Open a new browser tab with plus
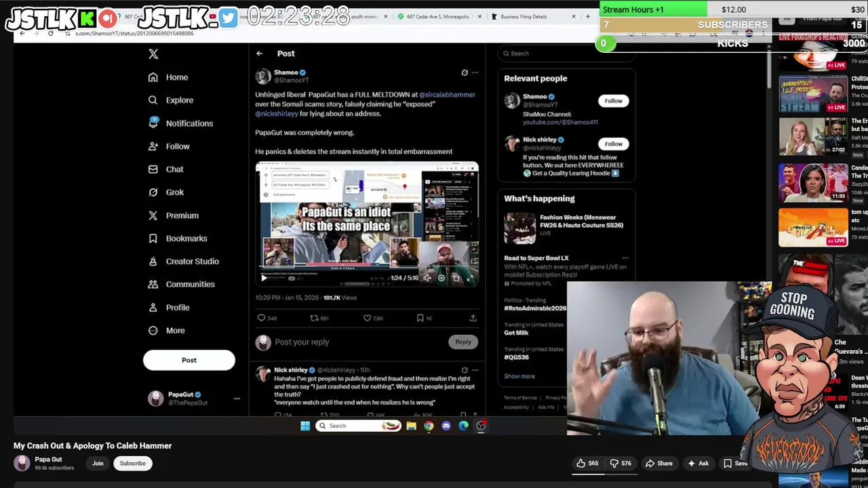 (x=587, y=16)
